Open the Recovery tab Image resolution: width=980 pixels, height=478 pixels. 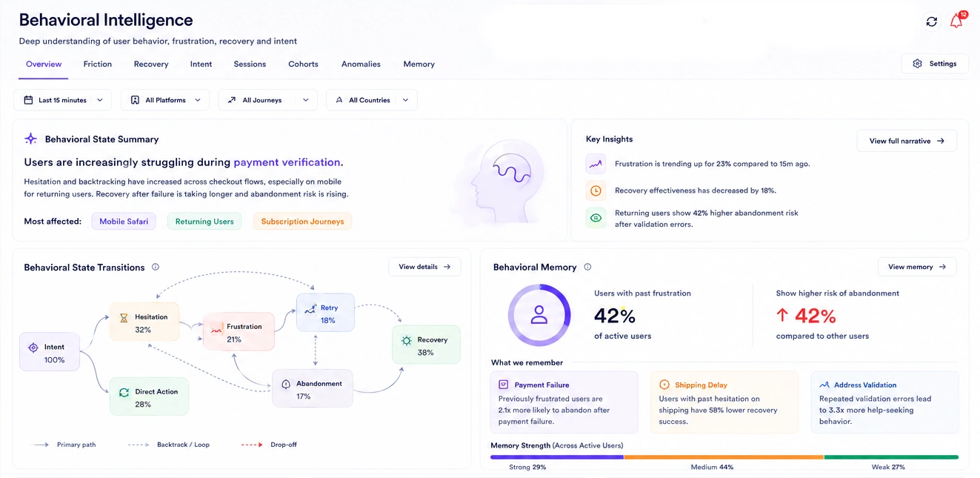151,64
